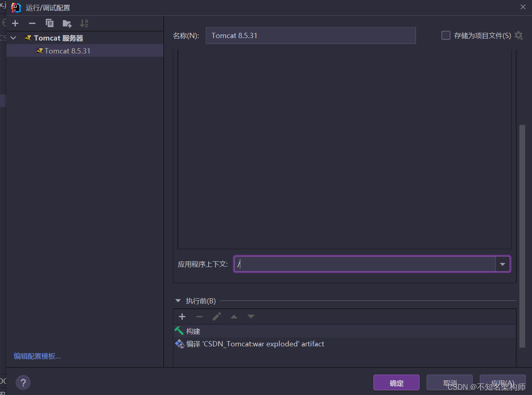Image resolution: width=532 pixels, height=395 pixels.
Task: Sort configurations alphabetically
Action: click(84, 23)
